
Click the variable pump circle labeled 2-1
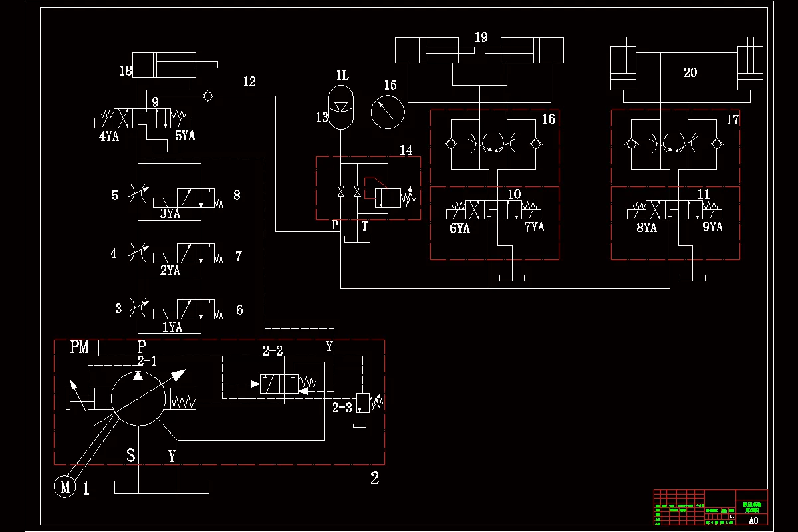[138, 398]
